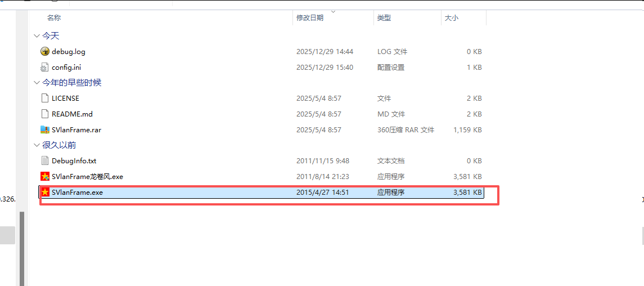Select the DebugInfo.txt document icon
The image size is (644, 286).
45,160
